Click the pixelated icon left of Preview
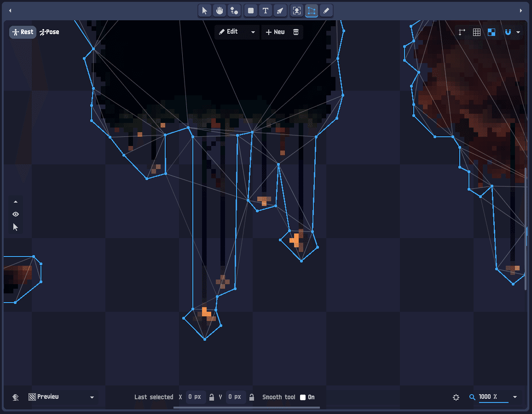This screenshot has width=532, height=414. tap(16, 397)
